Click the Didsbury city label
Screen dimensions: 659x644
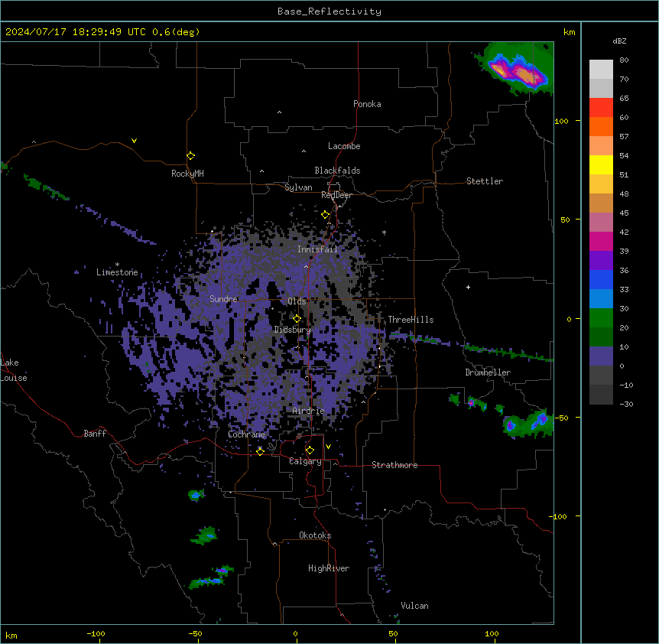click(293, 330)
